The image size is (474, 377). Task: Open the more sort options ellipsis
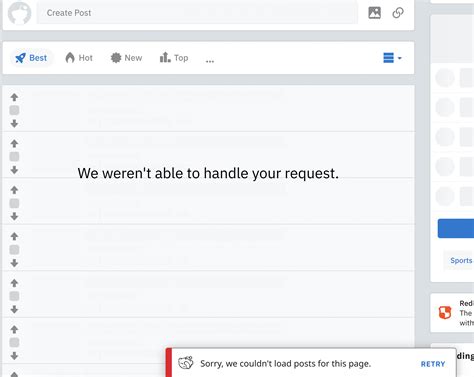click(210, 61)
